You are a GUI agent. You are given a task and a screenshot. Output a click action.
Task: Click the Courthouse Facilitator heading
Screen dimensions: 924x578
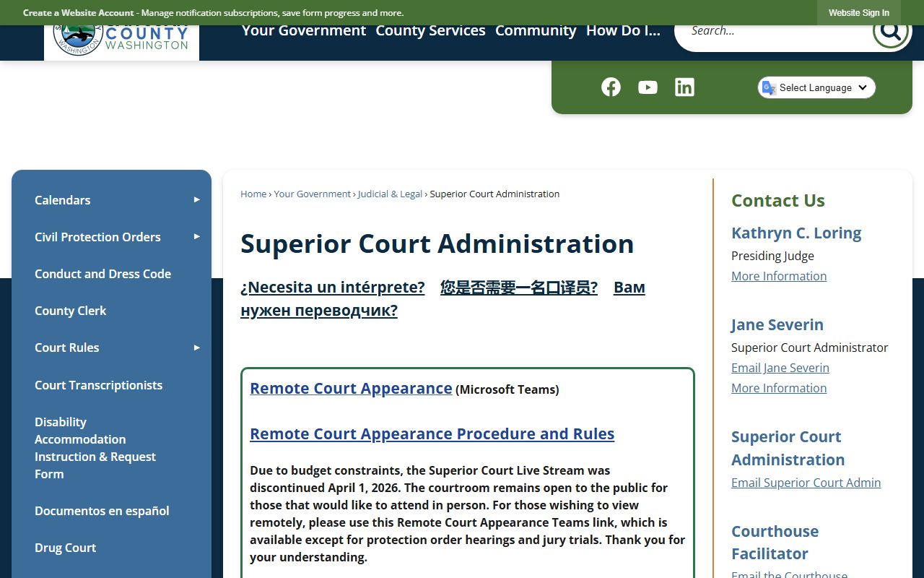point(775,542)
